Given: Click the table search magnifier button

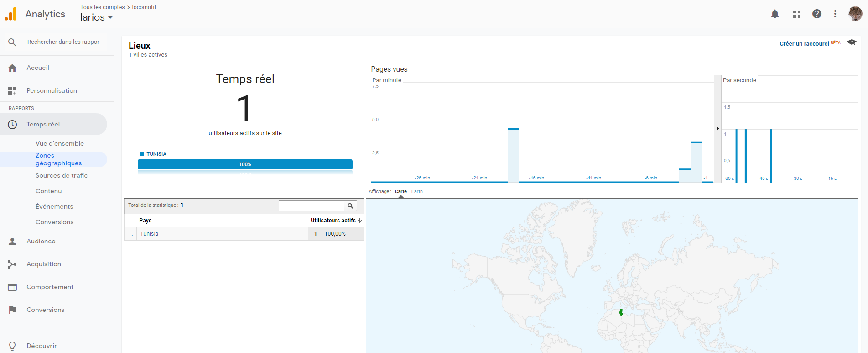Looking at the screenshot, I should [x=350, y=206].
